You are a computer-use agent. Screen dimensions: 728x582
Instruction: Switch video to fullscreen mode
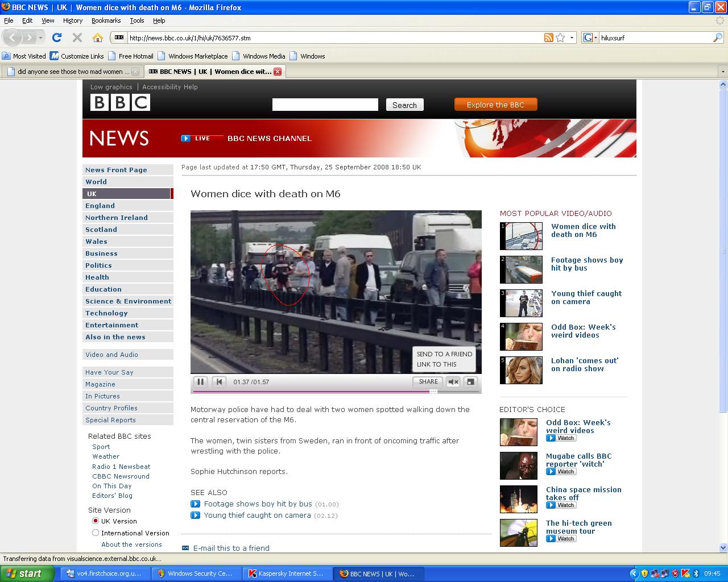[470, 382]
